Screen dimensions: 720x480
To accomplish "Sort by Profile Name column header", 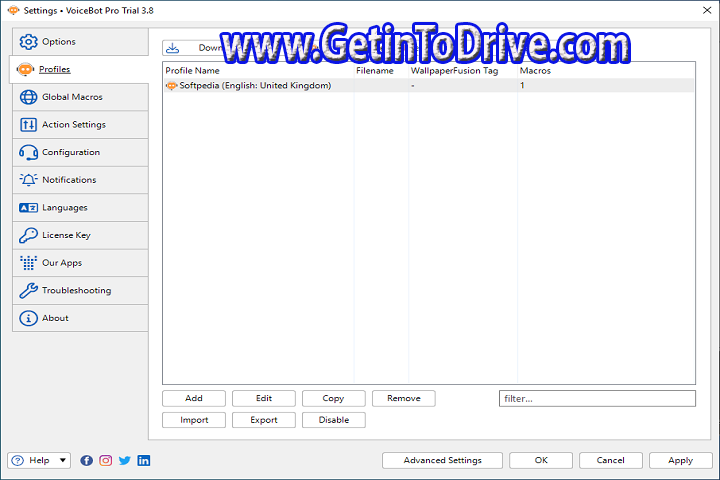I will 259,71.
